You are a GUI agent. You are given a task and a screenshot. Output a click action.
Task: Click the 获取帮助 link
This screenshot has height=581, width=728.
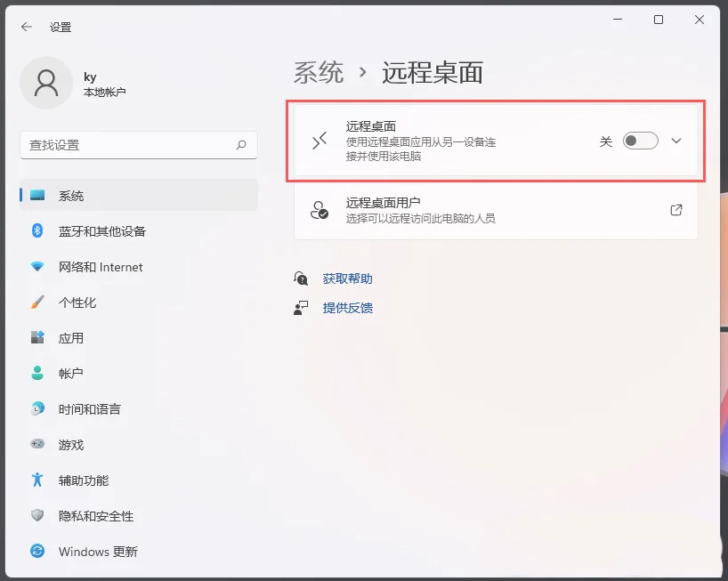point(347,278)
